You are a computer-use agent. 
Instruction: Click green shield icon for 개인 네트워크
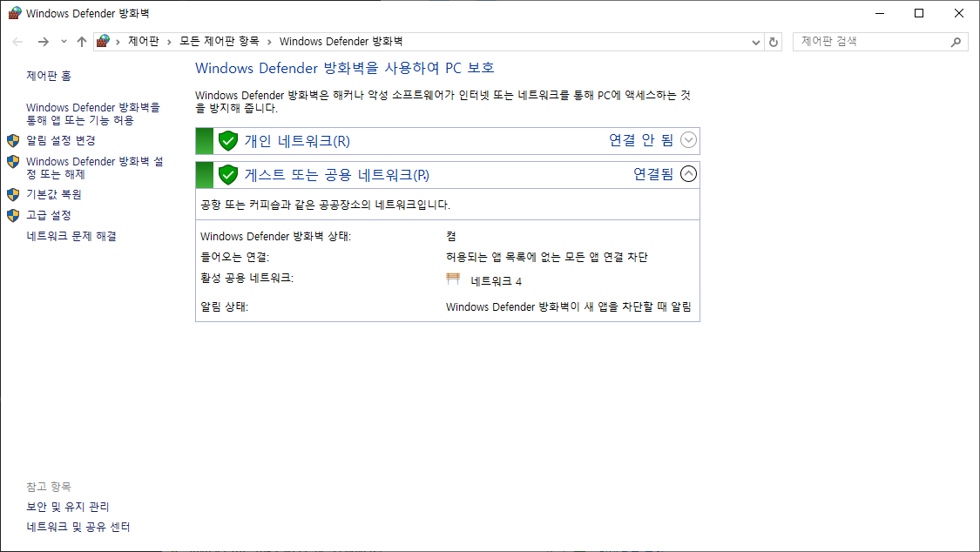click(228, 141)
